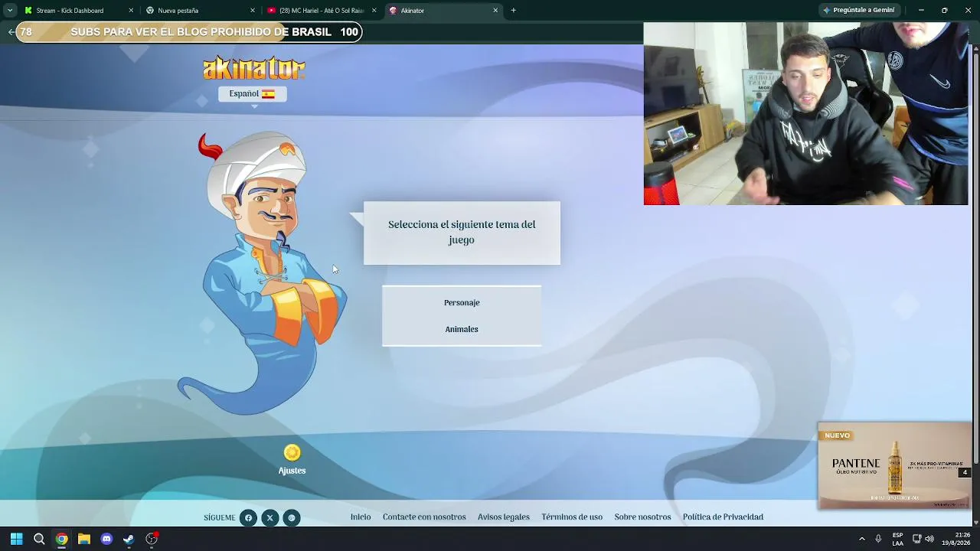This screenshot has width=980, height=551.
Task: Open the Pantene Óleo Nutritivo ad
Action: [894, 465]
